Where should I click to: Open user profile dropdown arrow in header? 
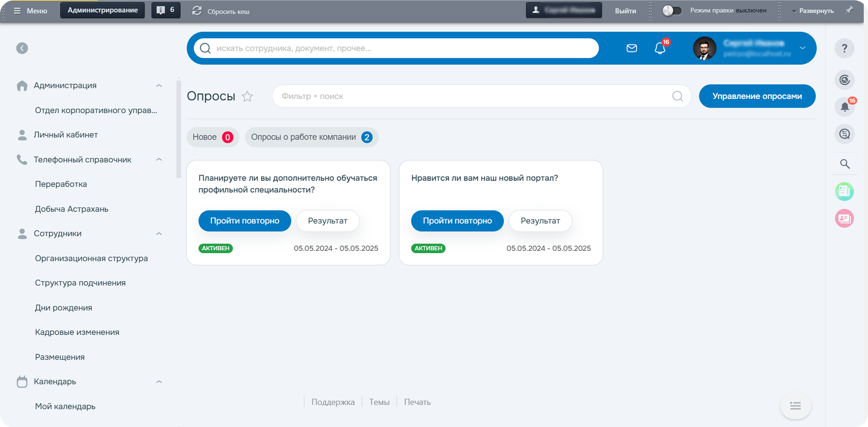(803, 48)
